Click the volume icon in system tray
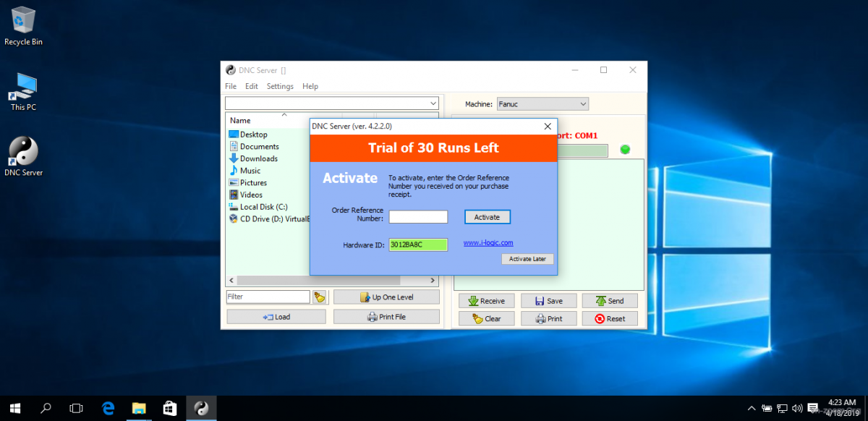This screenshot has width=868, height=421. (x=797, y=409)
